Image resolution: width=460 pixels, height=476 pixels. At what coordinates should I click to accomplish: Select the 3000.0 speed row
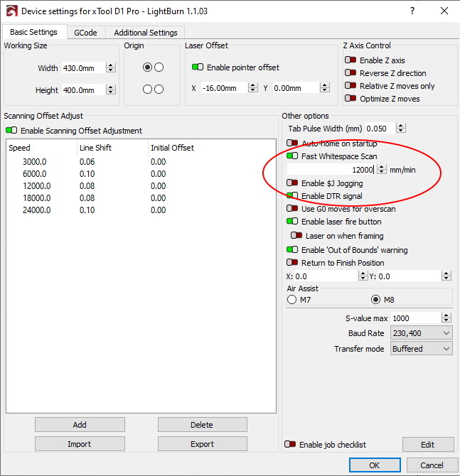click(x=141, y=161)
